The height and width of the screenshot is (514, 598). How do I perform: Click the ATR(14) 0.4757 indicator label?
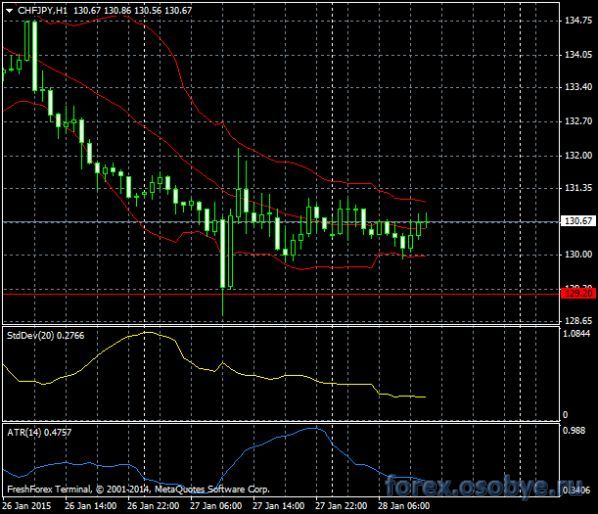click(x=39, y=432)
